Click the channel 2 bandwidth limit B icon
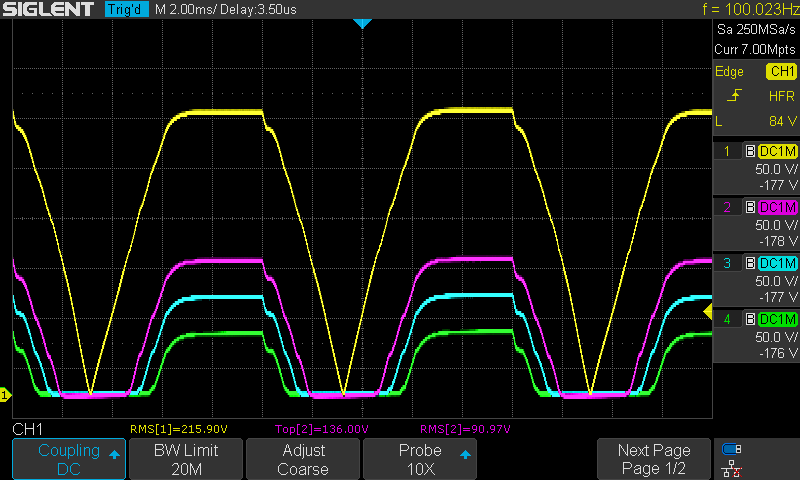The height and width of the screenshot is (480, 800). (750, 207)
